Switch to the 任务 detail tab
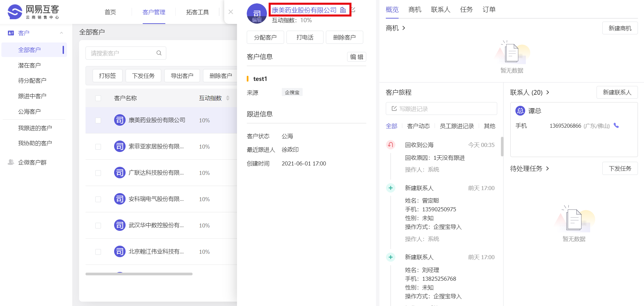The width and height of the screenshot is (644, 306). point(466,9)
